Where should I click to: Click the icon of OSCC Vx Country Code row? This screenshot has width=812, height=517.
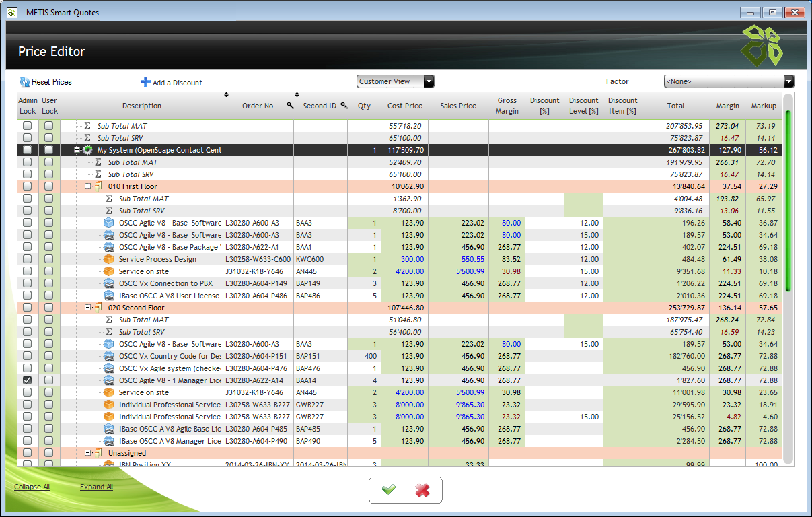coord(108,356)
